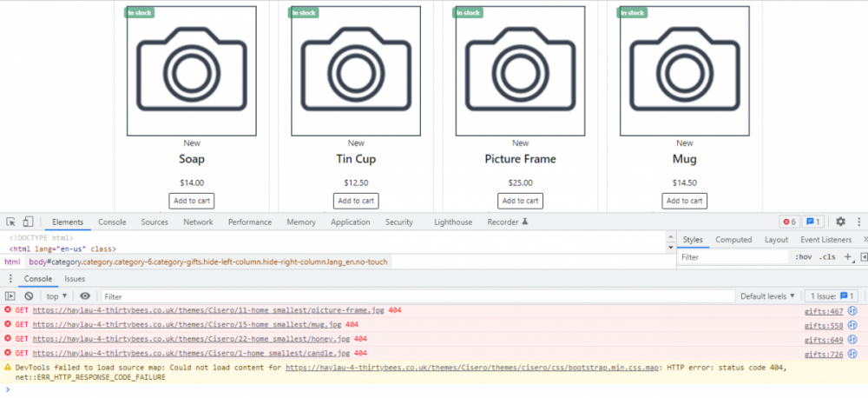The width and height of the screenshot is (868, 398).
Task: Toggle the :hov element state panel
Action: [x=802, y=257]
